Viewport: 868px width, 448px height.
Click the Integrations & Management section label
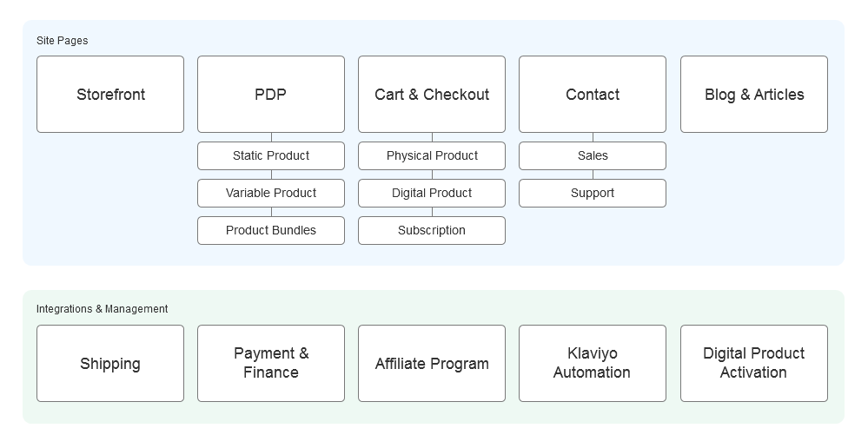(103, 309)
